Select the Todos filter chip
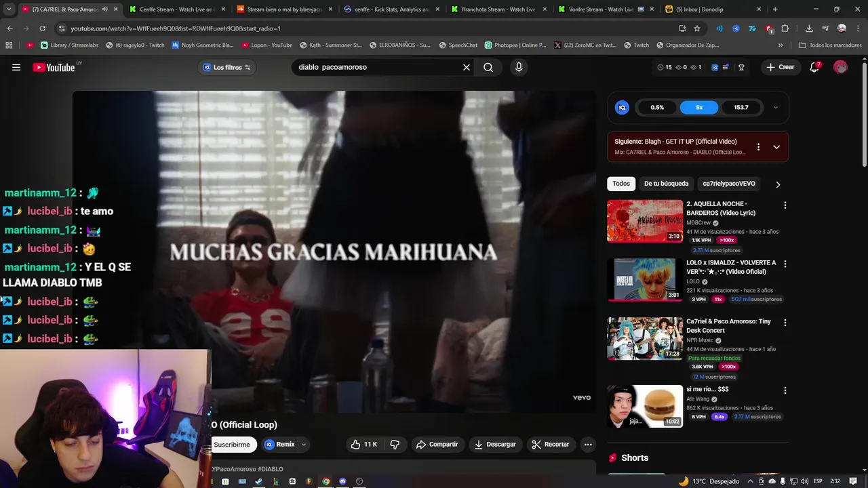The width and height of the screenshot is (868, 488). pos(621,184)
